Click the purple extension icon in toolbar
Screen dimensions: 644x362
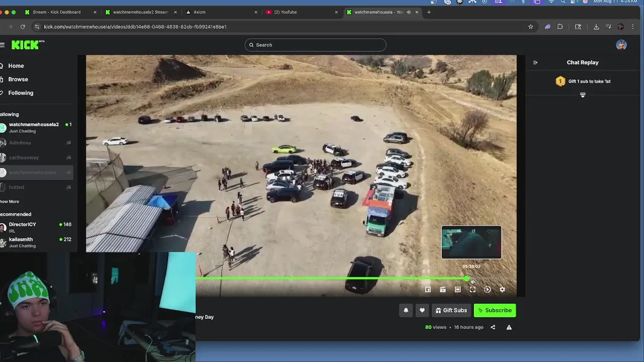547,27
